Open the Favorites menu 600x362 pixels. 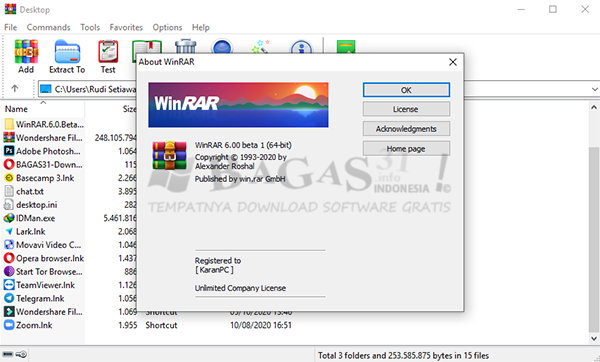pos(126,27)
